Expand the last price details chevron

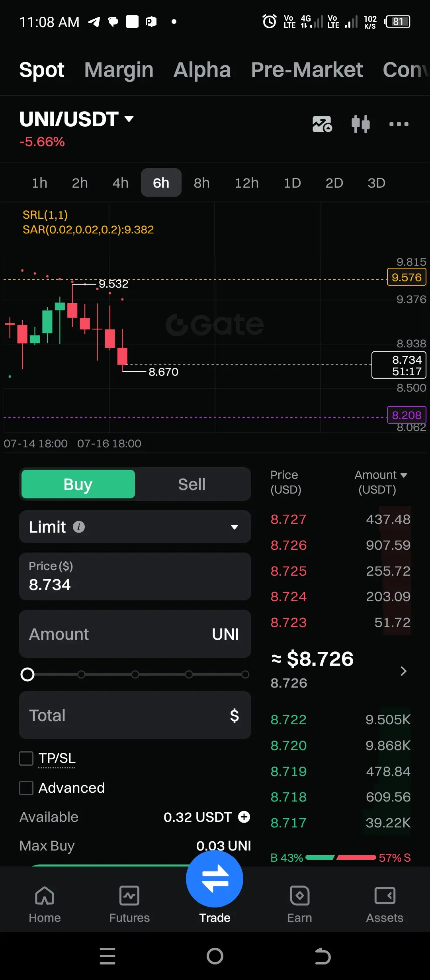[x=403, y=671]
